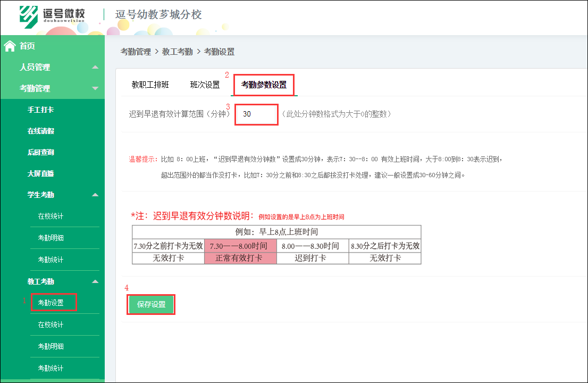Image resolution: width=588 pixels, height=383 pixels.
Task: Click the 保存设置 button
Action: click(x=150, y=305)
